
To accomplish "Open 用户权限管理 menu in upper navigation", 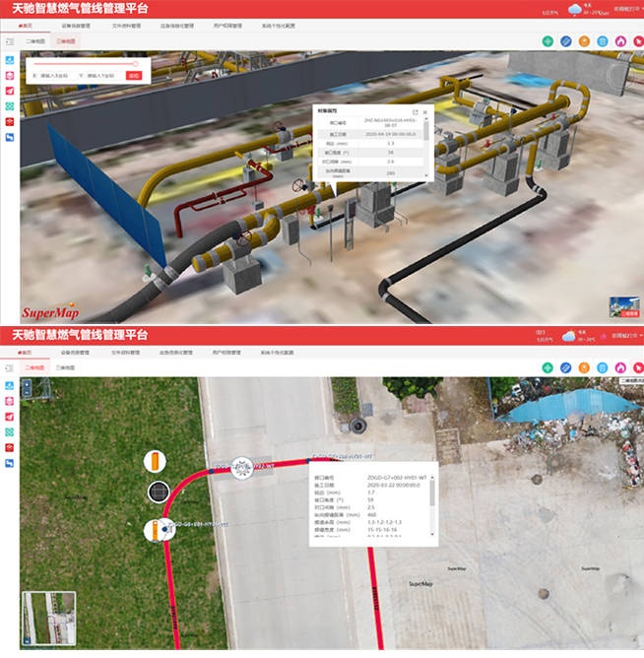I will 227,26.
